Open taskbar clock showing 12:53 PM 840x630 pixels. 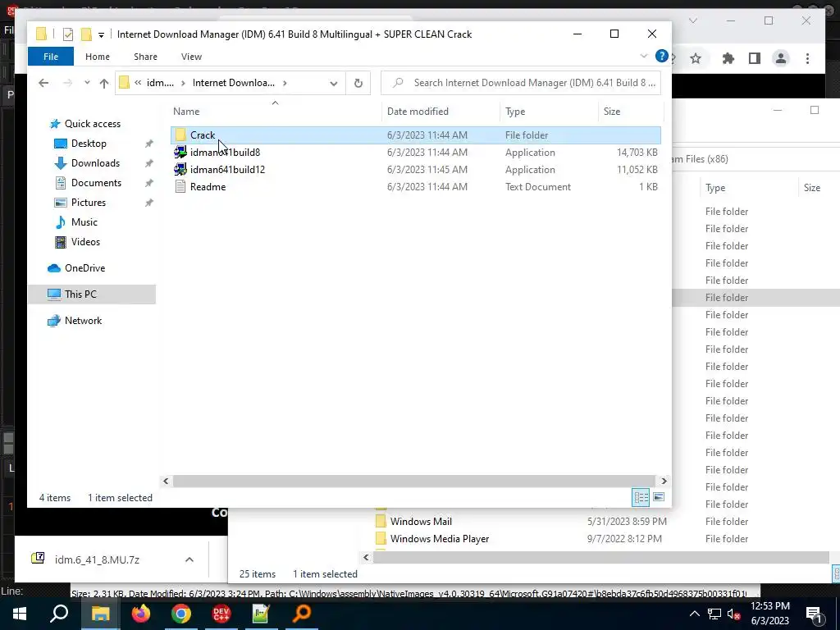[770, 614]
